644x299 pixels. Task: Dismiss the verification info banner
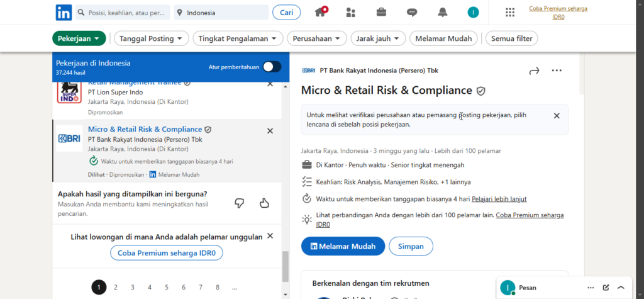pyautogui.click(x=557, y=116)
